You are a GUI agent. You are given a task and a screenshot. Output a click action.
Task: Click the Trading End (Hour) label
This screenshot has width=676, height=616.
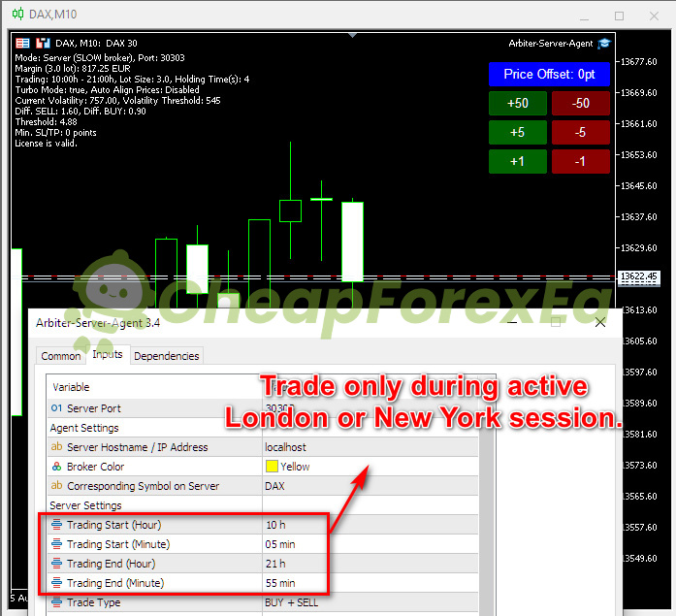pyautogui.click(x=111, y=564)
